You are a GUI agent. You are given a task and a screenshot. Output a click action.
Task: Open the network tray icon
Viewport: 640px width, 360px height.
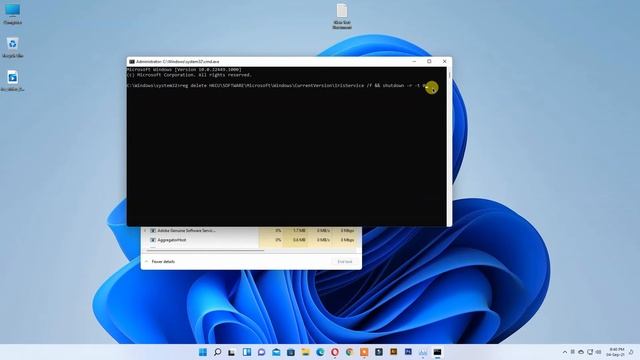[x=590, y=352]
